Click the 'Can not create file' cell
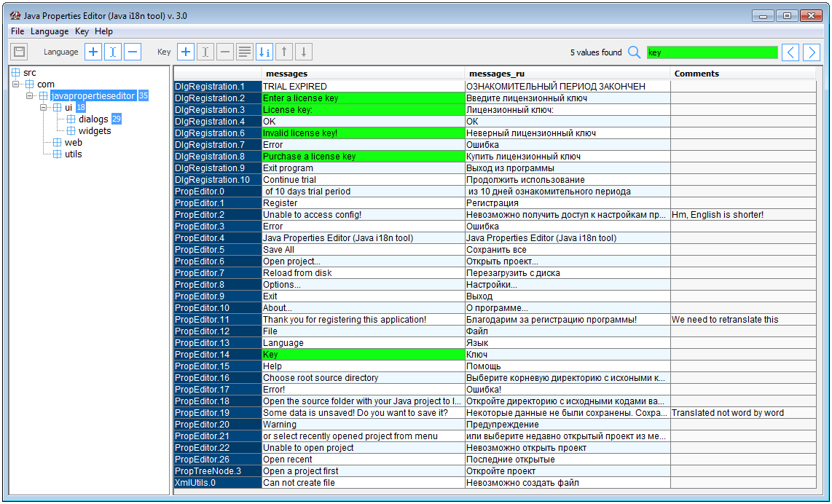This screenshot has height=504, width=832. click(x=364, y=484)
